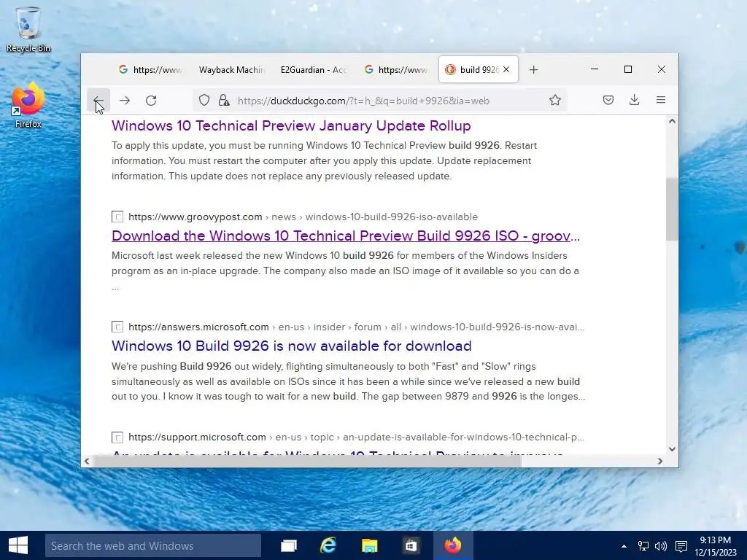The width and height of the screenshot is (747, 560).
Task: Launch Internet Explorer from taskbar
Action: tap(328, 545)
